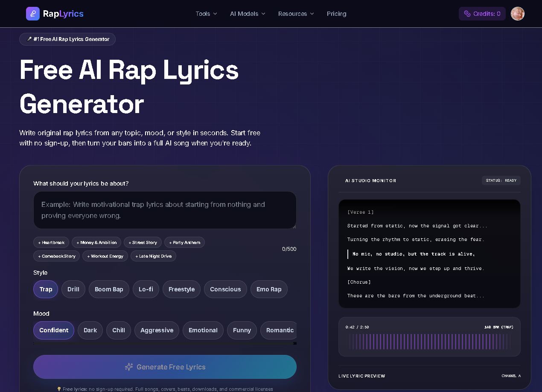Focus the lyrics topic text area
The height and width of the screenshot is (392, 542).
tap(165, 210)
